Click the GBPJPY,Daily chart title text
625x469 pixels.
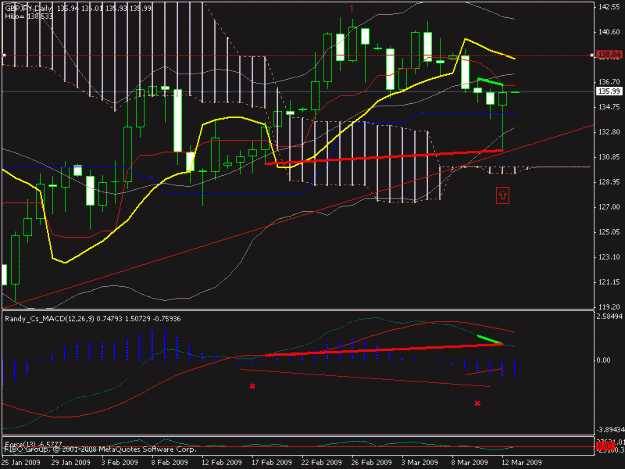(28, 8)
